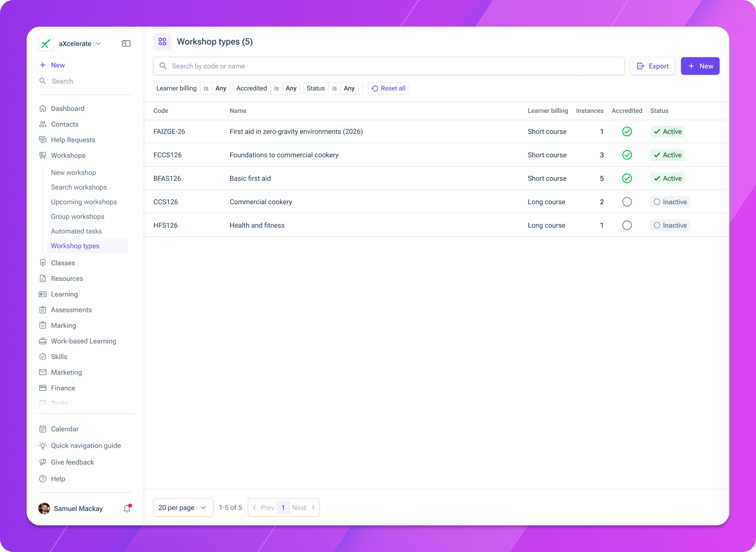
Task: Click the Workshop types grid icon
Action: pos(162,41)
